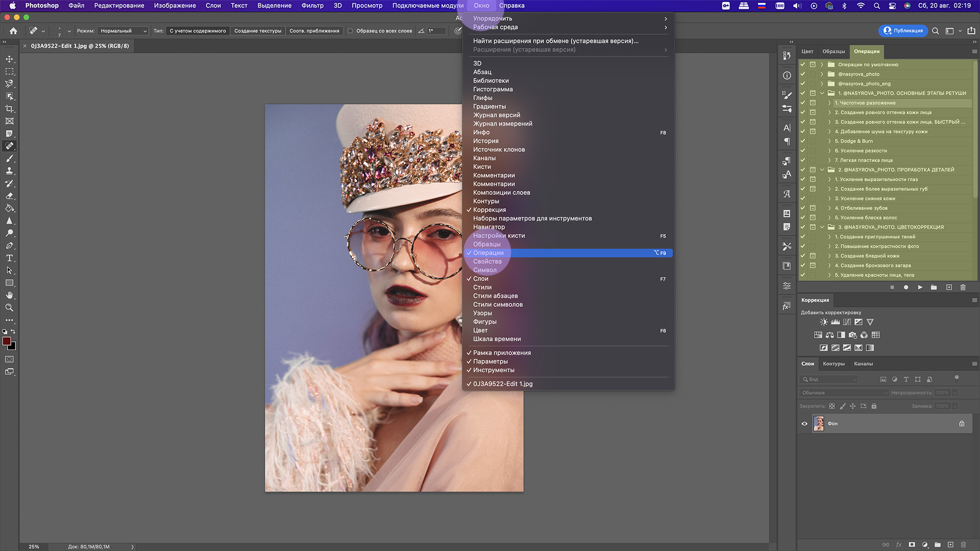Select the Hand tool

tap(9, 295)
